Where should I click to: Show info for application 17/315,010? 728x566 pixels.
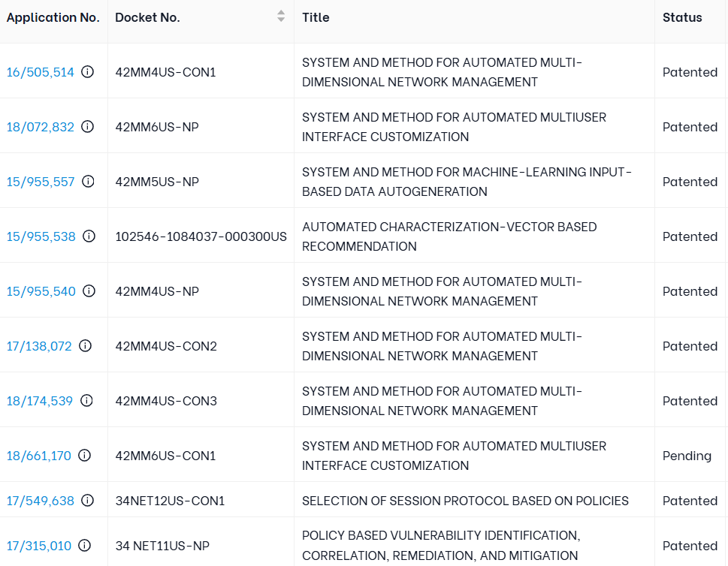point(84,546)
